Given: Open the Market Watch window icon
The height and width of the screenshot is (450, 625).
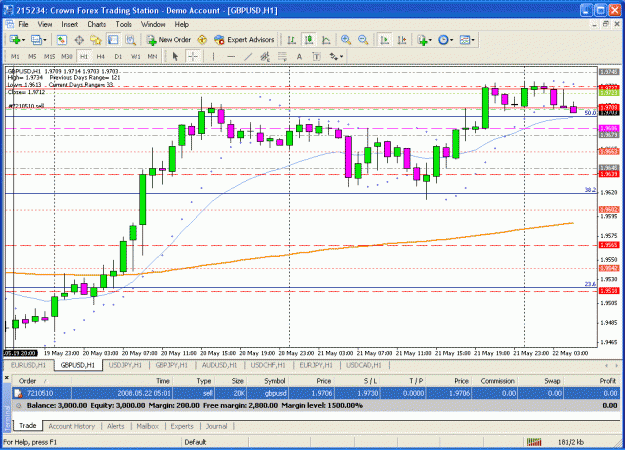Looking at the screenshot, I should point(61,40).
